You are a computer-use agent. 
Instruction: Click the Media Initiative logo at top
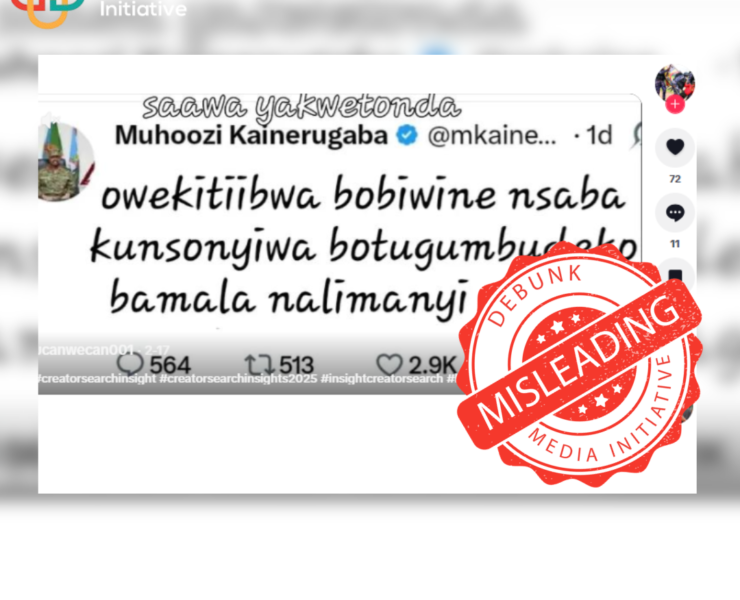point(98,10)
